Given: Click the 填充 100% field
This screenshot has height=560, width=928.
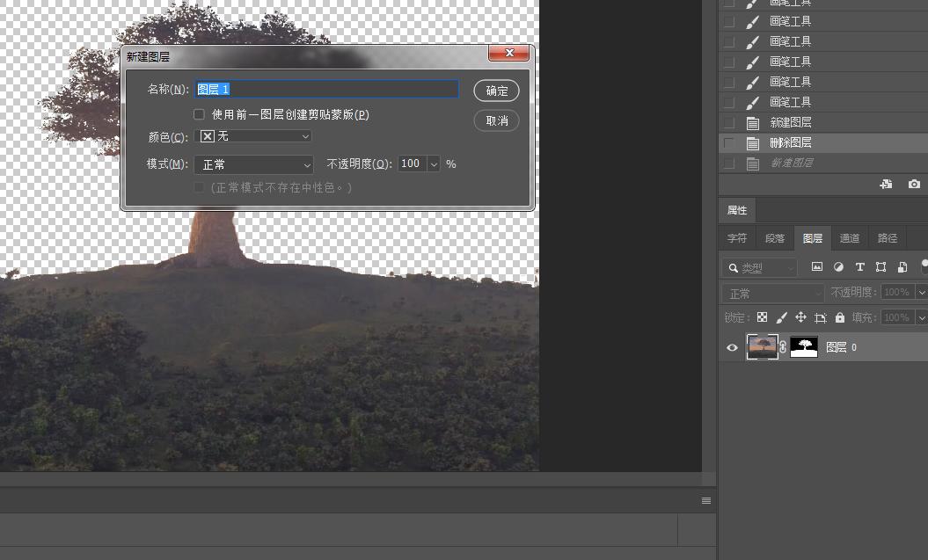Looking at the screenshot, I should click(897, 317).
